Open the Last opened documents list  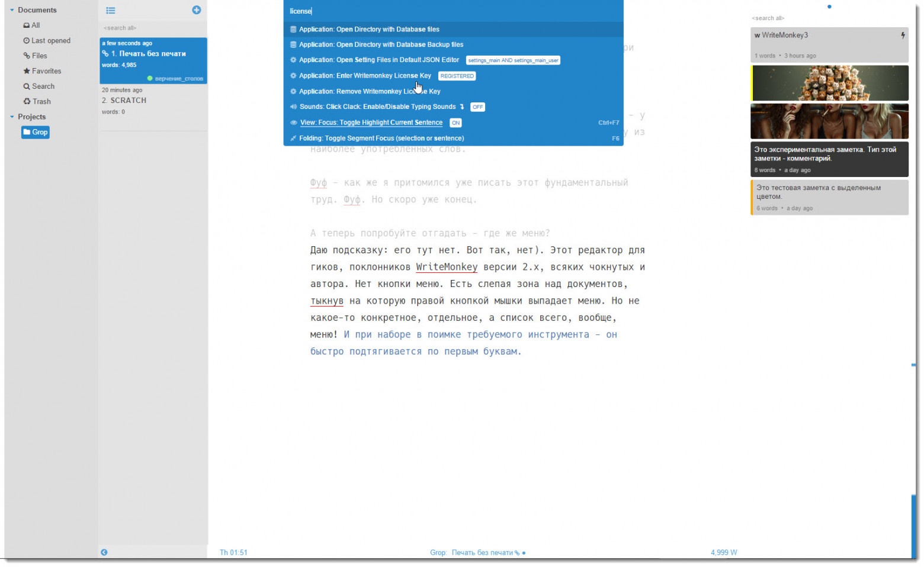click(47, 41)
